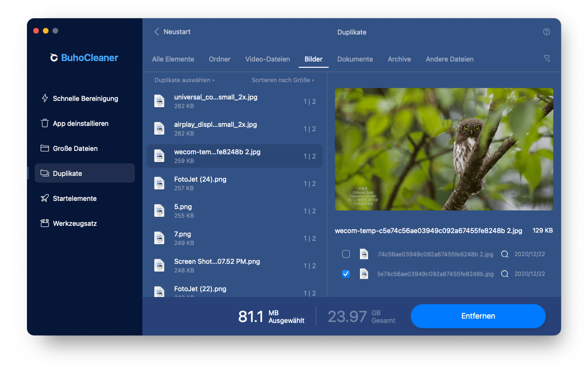Switch to the Dokumente tab
Image resolution: width=588 pixels, height=371 pixels.
click(355, 59)
